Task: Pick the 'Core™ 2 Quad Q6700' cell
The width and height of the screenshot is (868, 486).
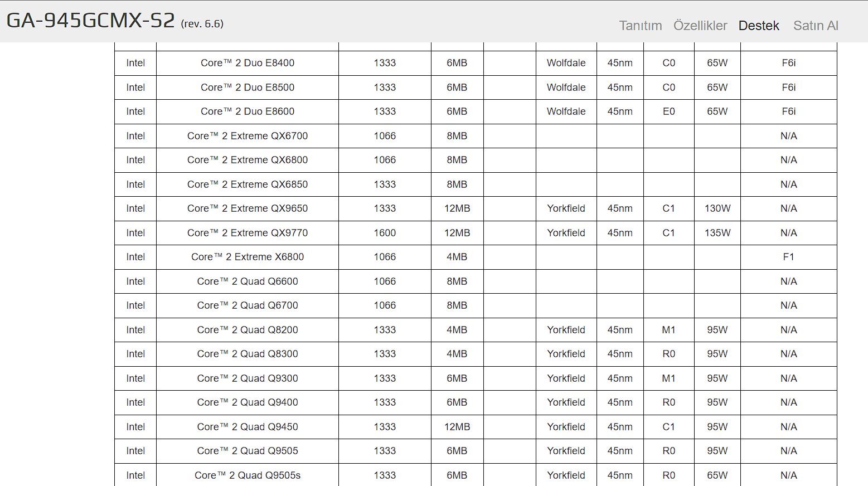Action: [248, 305]
